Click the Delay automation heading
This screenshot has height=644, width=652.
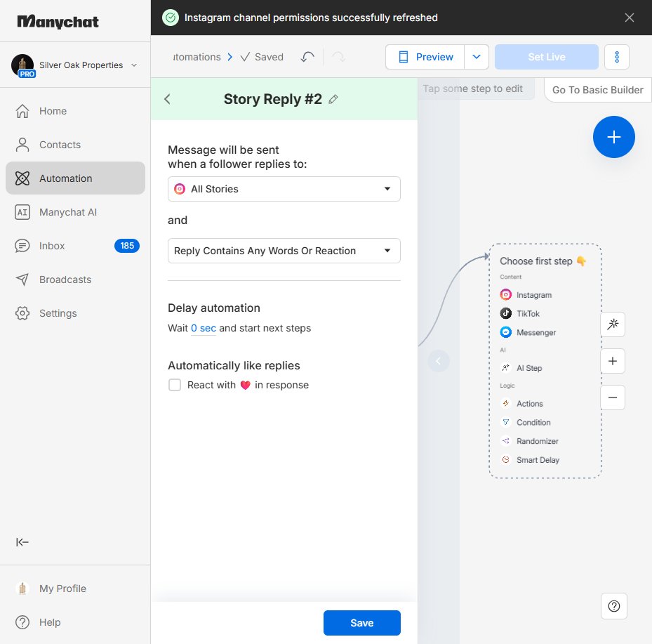[214, 308]
